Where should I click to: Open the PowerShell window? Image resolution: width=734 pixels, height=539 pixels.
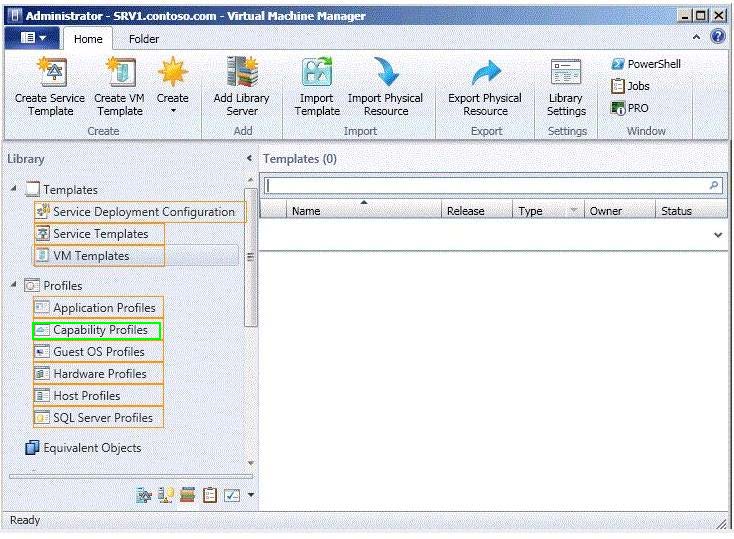(x=646, y=64)
